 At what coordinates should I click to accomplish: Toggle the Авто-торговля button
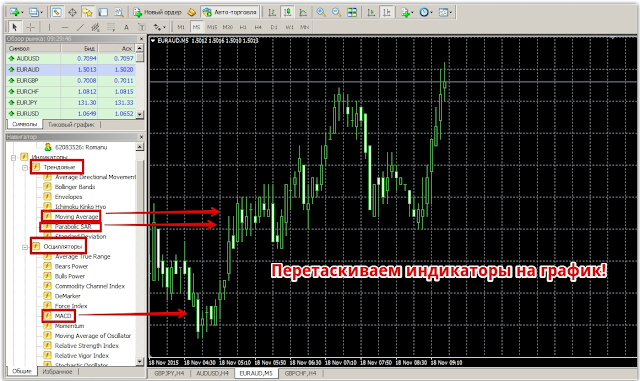point(230,12)
